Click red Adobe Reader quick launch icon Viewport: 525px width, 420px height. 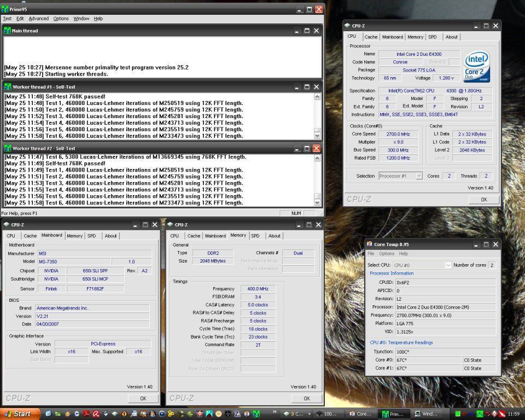click(86, 413)
